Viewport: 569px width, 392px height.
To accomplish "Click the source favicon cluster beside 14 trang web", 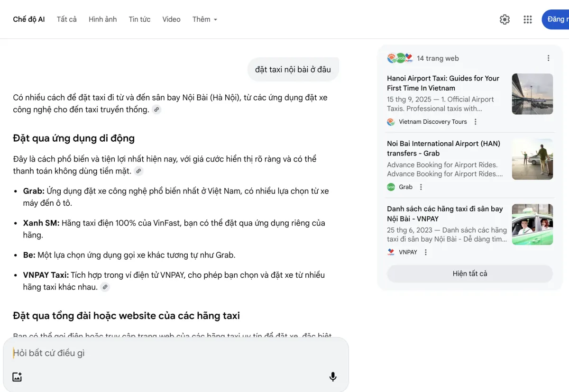I will (x=400, y=58).
